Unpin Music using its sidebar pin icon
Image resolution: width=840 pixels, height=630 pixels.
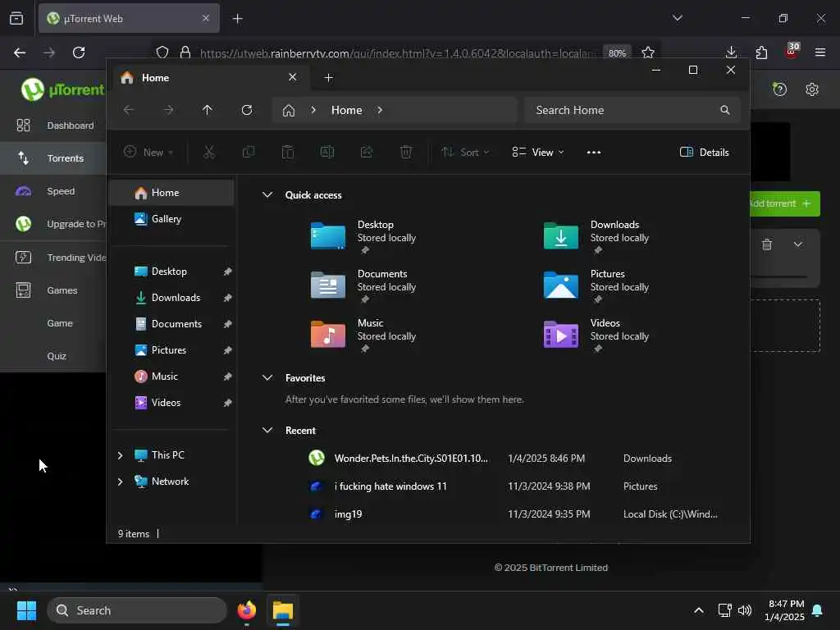(228, 377)
